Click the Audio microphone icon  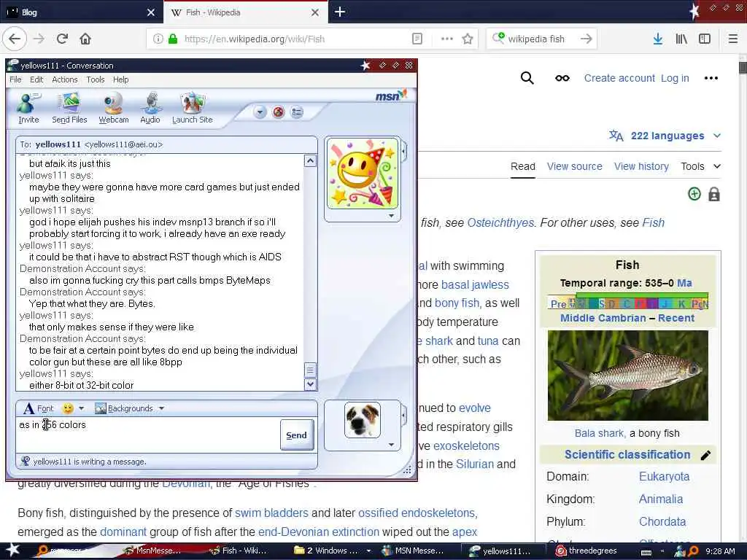150,108
